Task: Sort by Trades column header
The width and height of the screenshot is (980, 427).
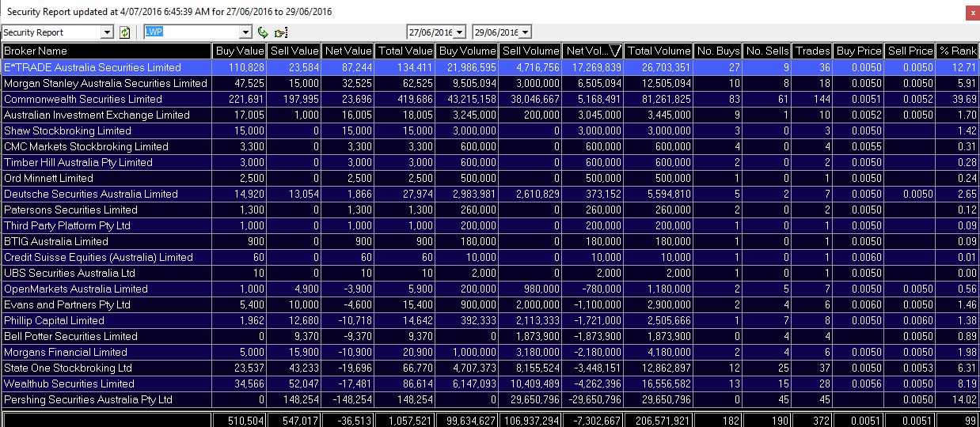Action: 813,51
